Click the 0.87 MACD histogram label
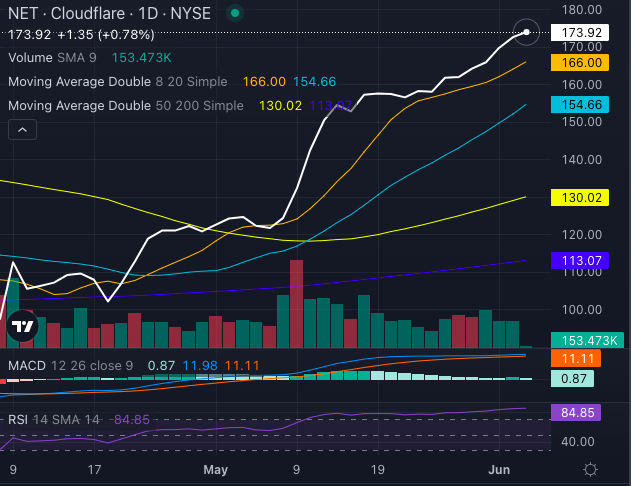 572,379
